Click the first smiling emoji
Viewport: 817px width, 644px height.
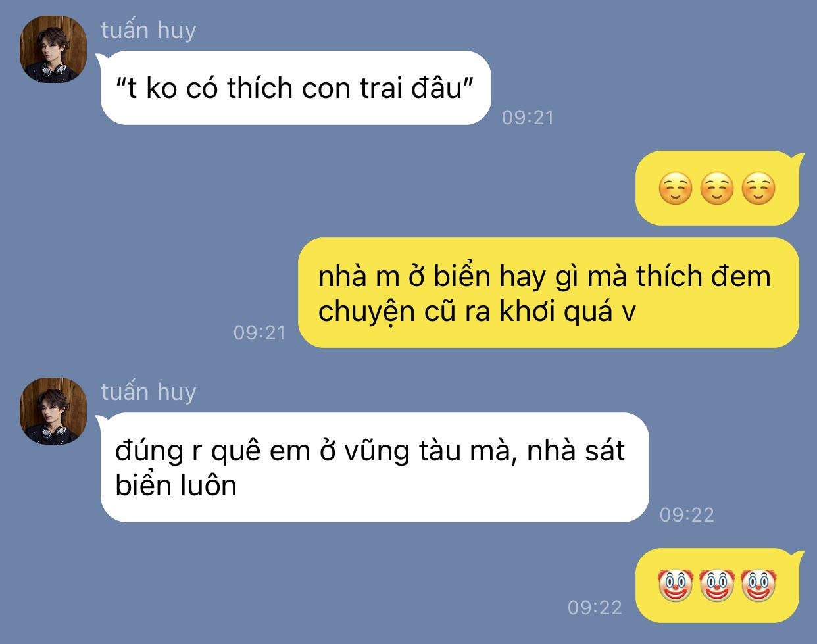(x=676, y=189)
